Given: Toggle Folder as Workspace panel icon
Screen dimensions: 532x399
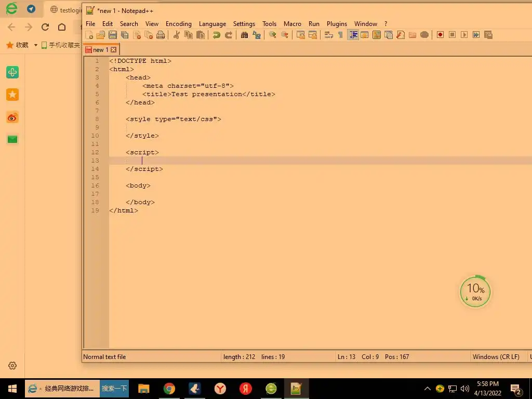Looking at the screenshot, I should tap(412, 35).
